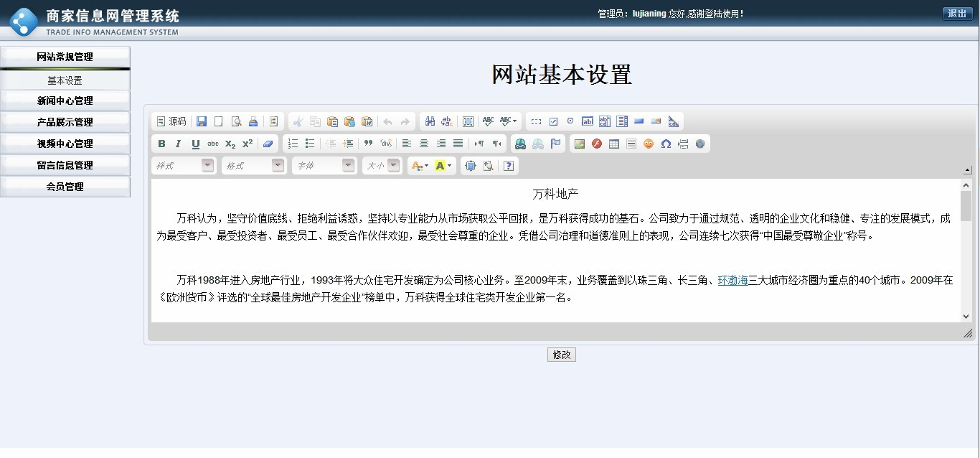
Task: Open the Replace icon
Action: [448, 121]
